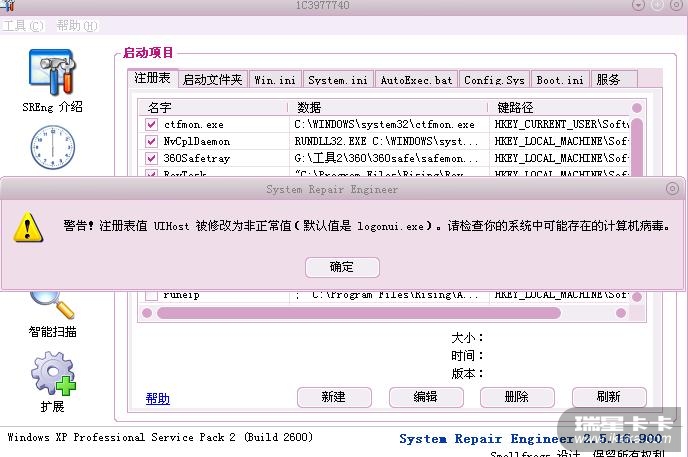Click the HKEY_CURRENT_USER key path cell
The height and width of the screenshot is (457, 688).
tap(561, 125)
